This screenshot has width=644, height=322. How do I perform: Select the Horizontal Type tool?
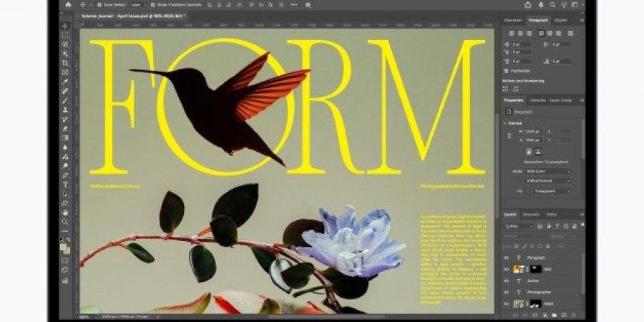(x=65, y=185)
